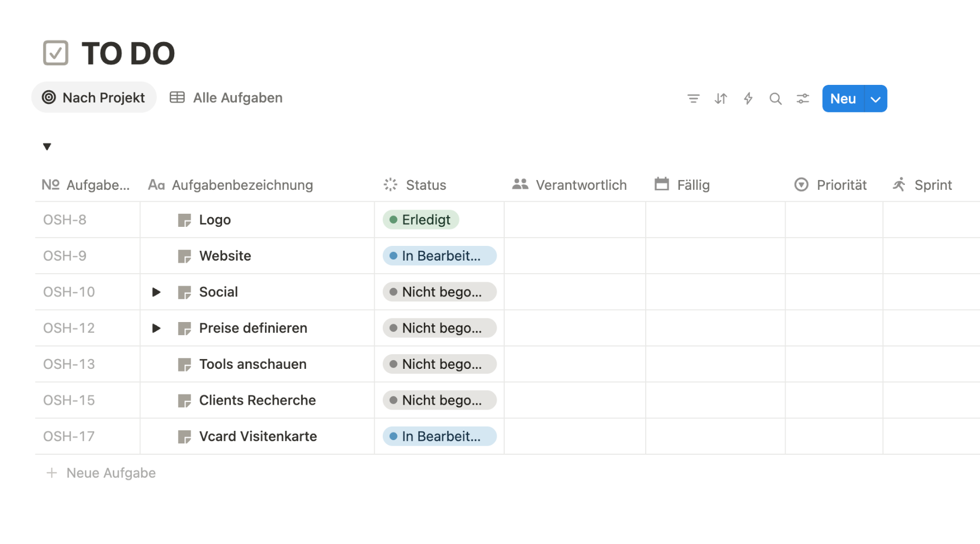
Task: Click the Priorität column icon
Action: [800, 185]
